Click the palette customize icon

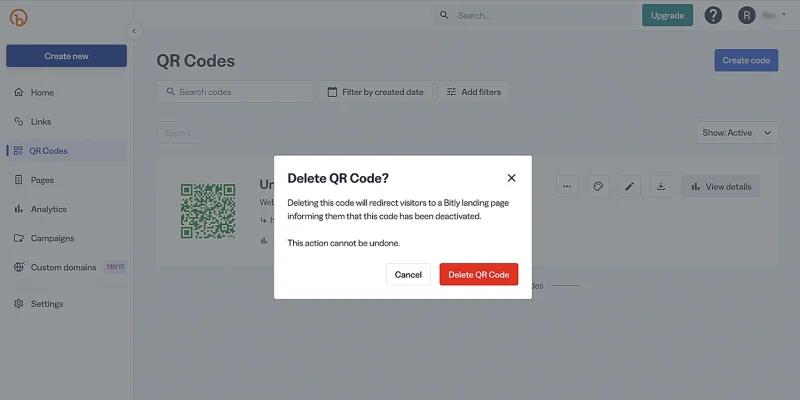(598, 187)
